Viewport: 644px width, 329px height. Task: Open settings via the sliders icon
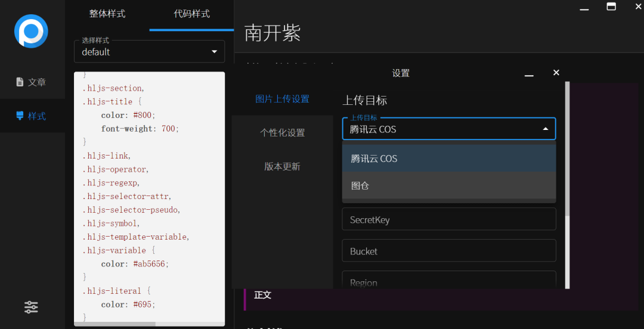coord(31,307)
